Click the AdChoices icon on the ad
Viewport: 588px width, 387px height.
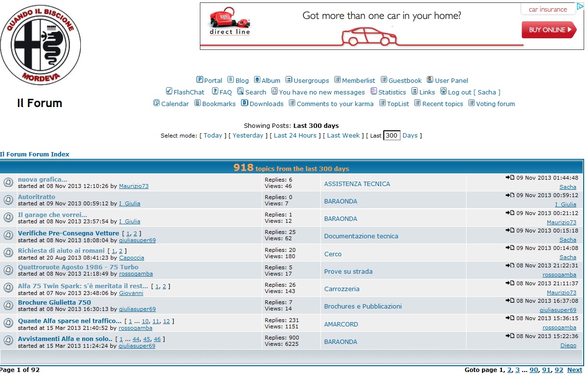(580, 7)
